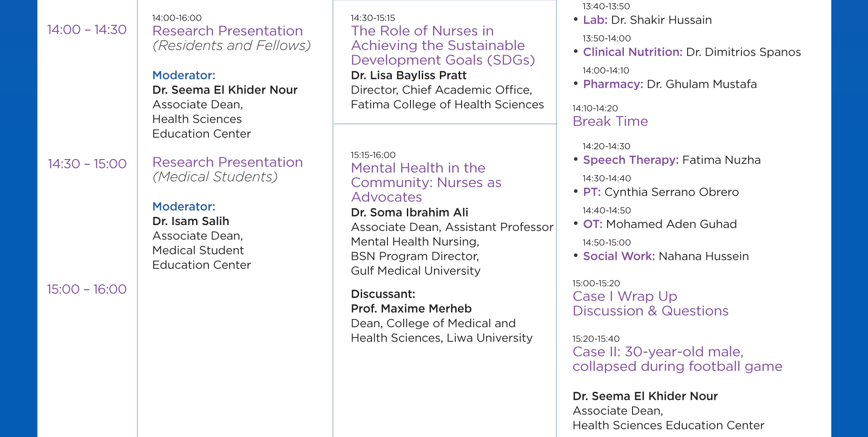Open Mental Health in the Community session

point(426,183)
